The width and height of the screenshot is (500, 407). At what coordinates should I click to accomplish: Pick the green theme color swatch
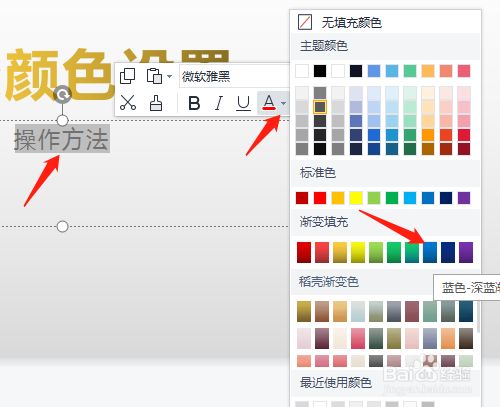pos(410,71)
